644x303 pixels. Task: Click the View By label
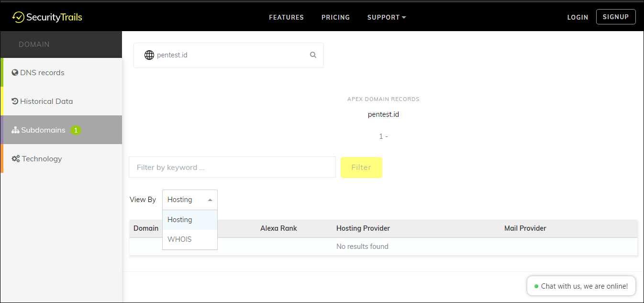pos(143,200)
